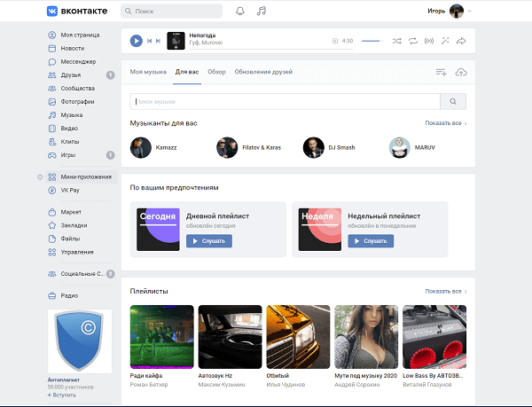Image resolution: width=532 pixels, height=407 pixels.
Task: Open artist Kamazz
Action: pos(153,147)
